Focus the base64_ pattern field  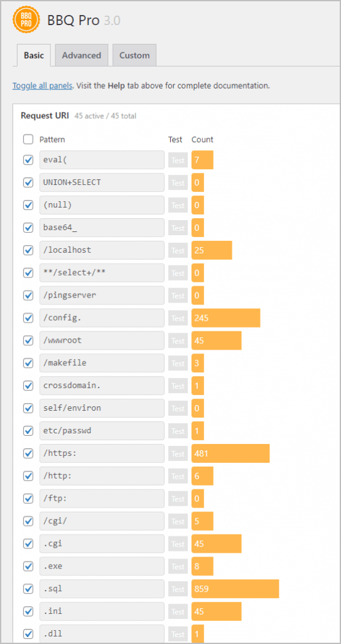tap(102, 228)
